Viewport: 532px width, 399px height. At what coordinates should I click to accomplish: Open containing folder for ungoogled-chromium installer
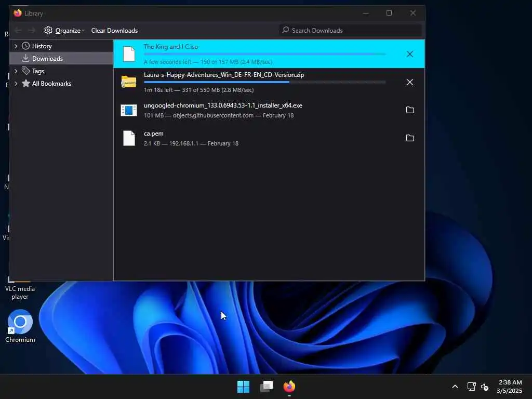410,110
